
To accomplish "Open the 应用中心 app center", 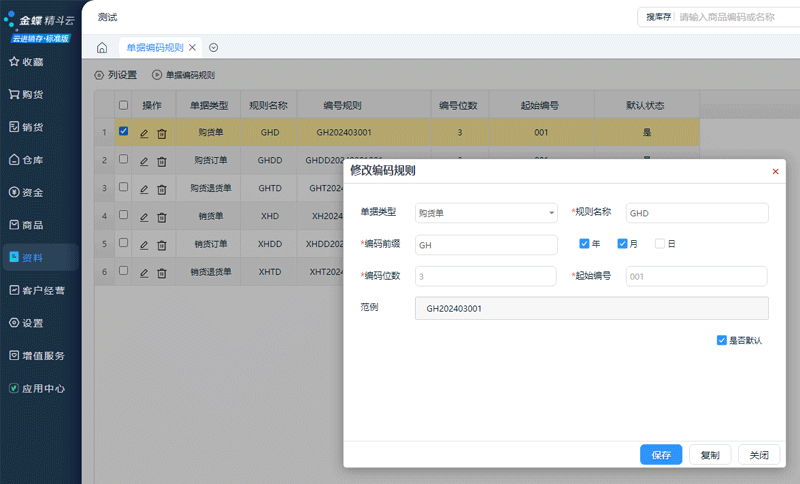I will (x=37, y=388).
